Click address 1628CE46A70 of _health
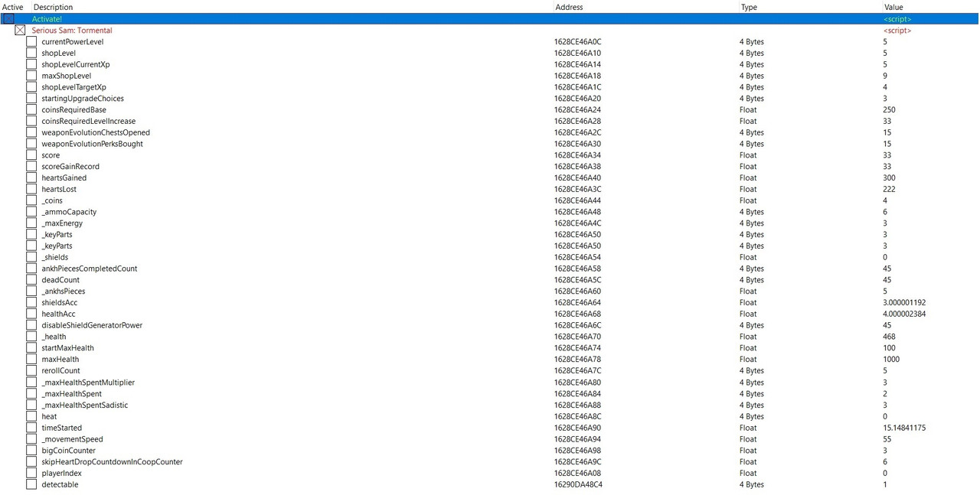Image resolution: width=980 pixels, height=495 pixels. click(578, 337)
